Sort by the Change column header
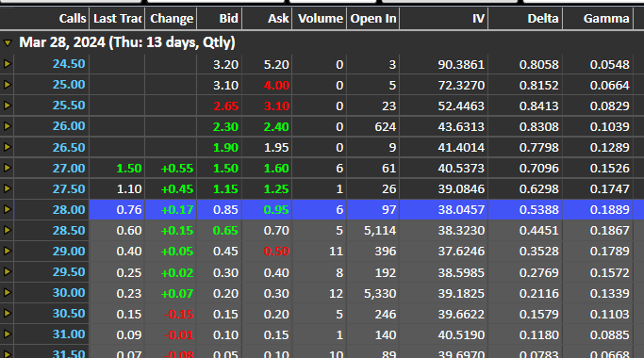Image resolution: width=644 pixels, height=358 pixels. point(171,19)
